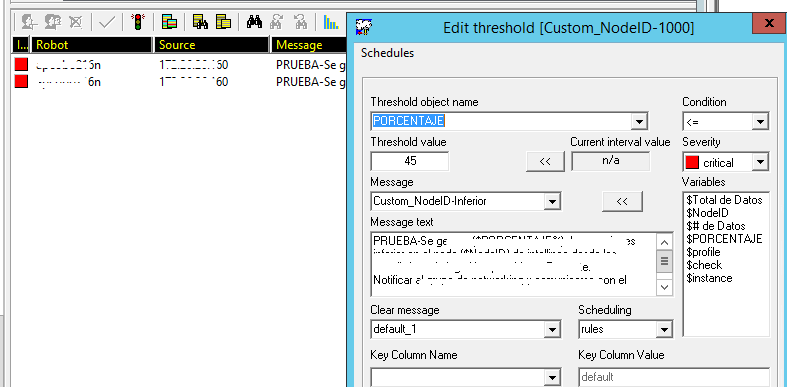Close the Edit threshold dialog
Image resolution: width=787 pixels, height=387 pixels.
pyautogui.click(x=768, y=23)
